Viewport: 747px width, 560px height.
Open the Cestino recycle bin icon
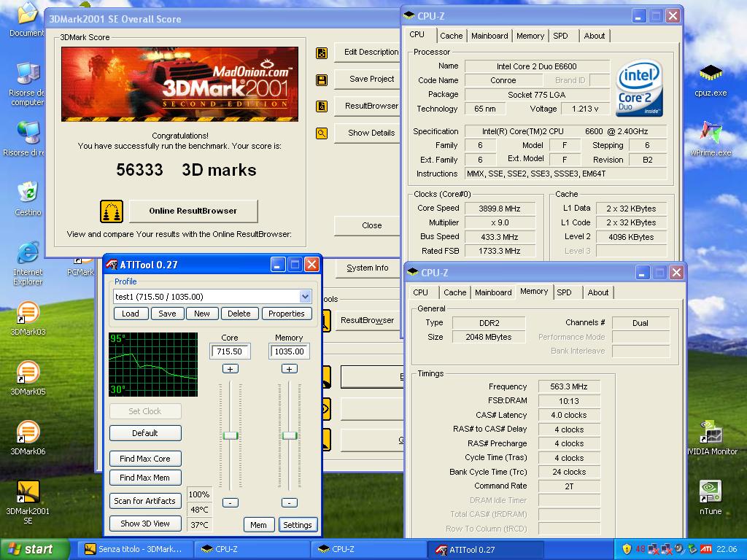pos(28,192)
